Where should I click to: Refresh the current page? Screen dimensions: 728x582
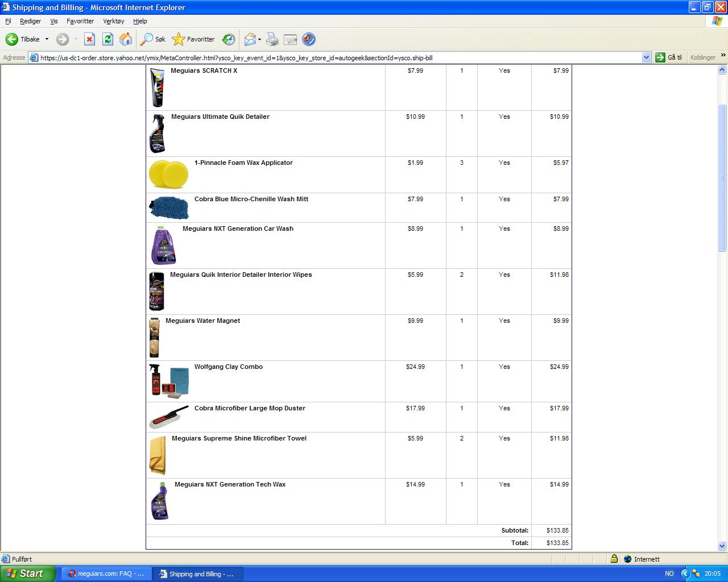coord(107,39)
